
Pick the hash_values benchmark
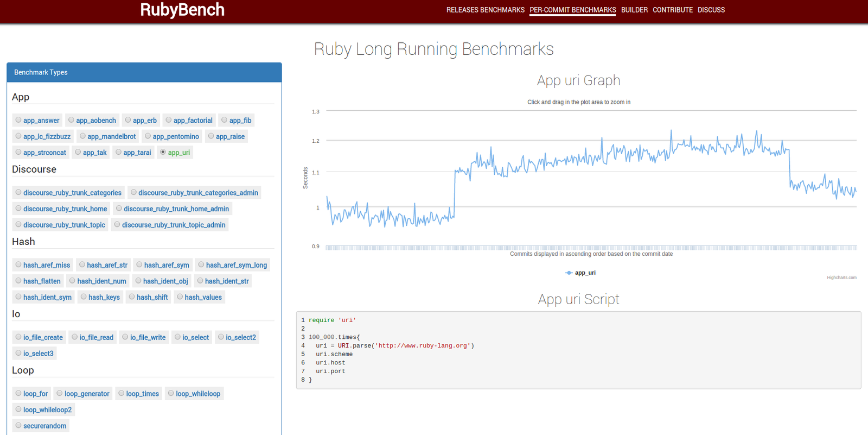(x=199, y=297)
